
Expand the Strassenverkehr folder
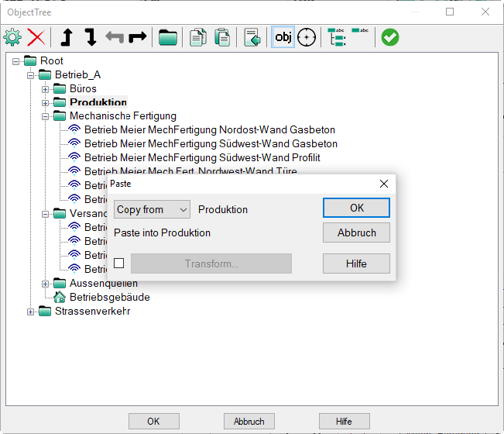pyautogui.click(x=30, y=312)
